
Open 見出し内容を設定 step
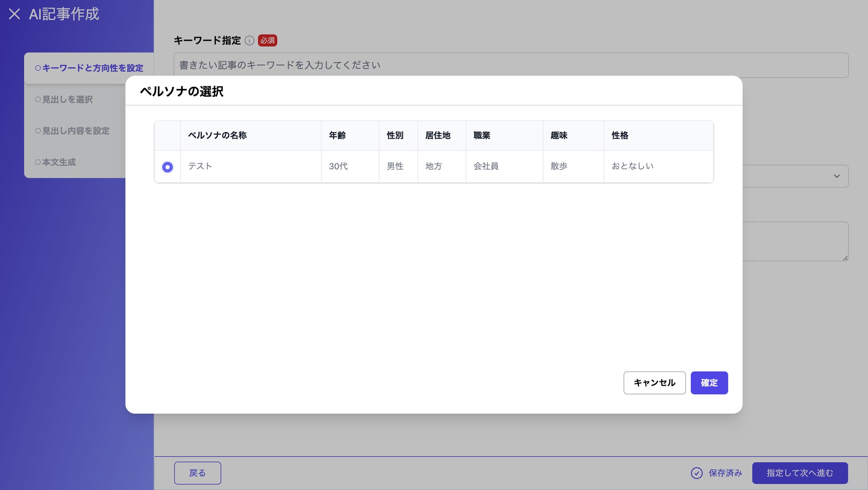pos(72,131)
